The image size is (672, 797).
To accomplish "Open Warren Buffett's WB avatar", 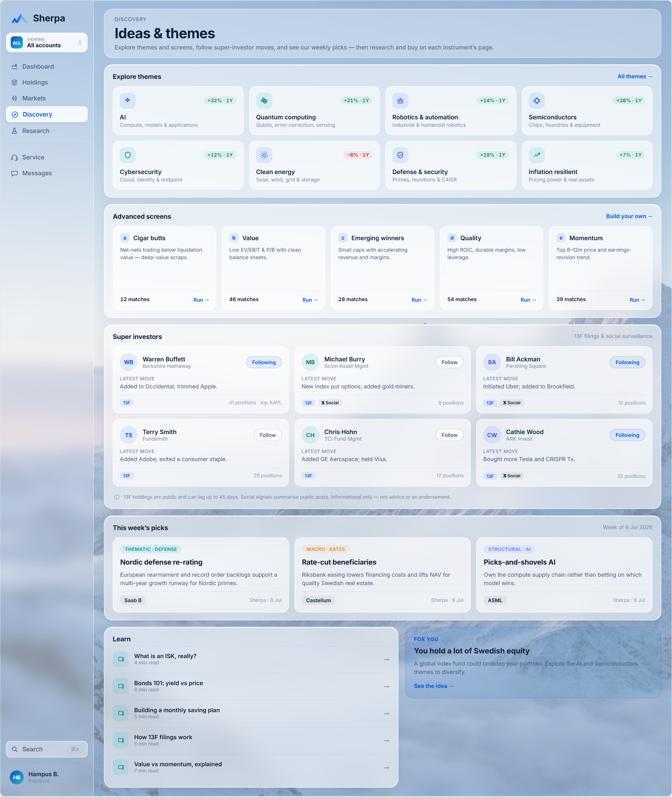I will point(129,362).
